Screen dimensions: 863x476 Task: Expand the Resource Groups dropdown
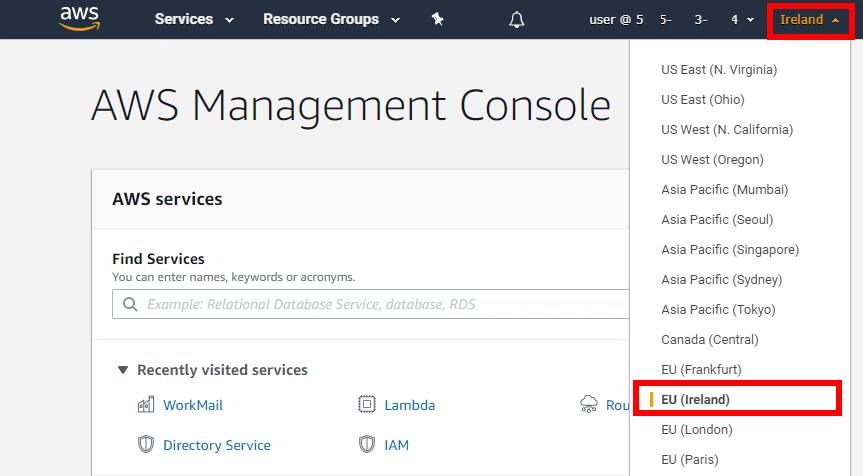[330, 19]
